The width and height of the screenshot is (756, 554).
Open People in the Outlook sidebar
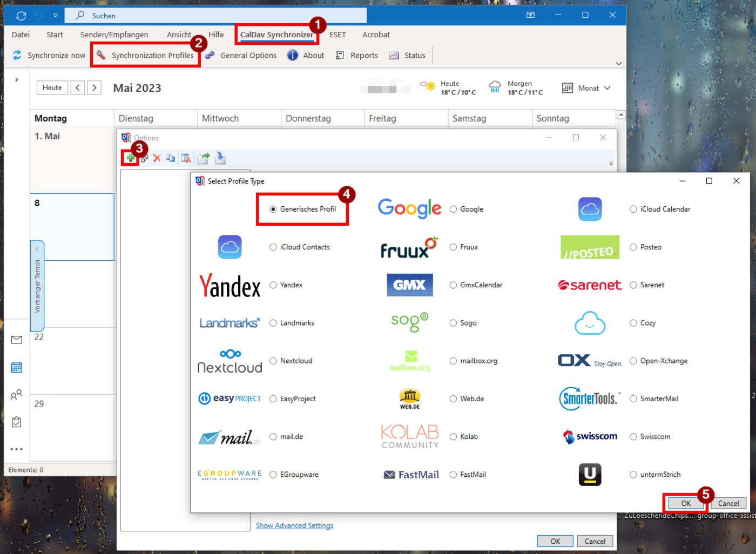click(17, 395)
